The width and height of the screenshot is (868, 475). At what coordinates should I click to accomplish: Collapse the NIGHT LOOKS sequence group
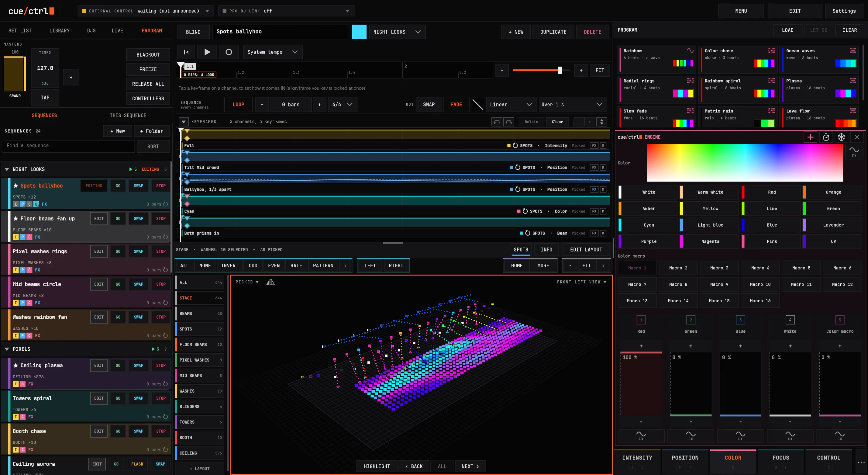click(7, 170)
